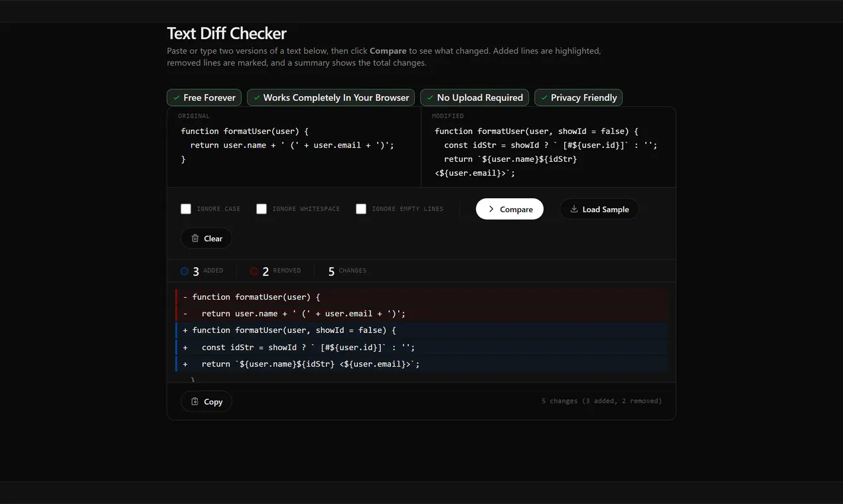This screenshot has height=504, width=843.
Task: Click the checkmark in the Works In Browser badge
Action: 256,97
